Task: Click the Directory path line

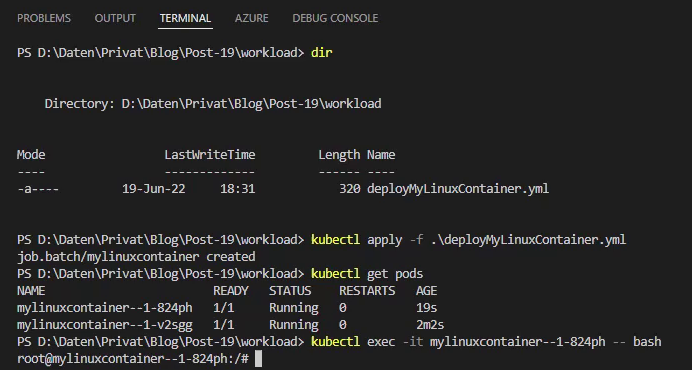Action: pyautogui.click(x=213, y=104)
